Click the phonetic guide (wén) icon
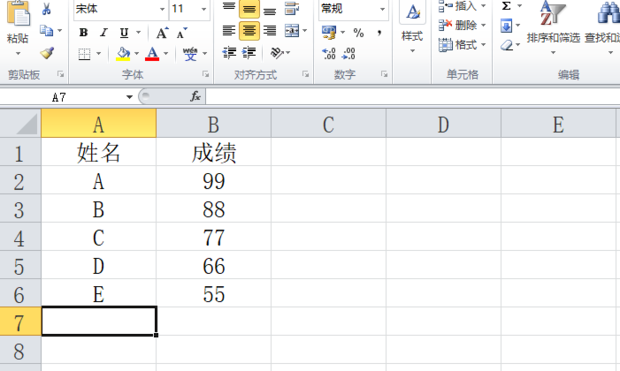Screen dimensions: 620x371 (x=190, y=53)
